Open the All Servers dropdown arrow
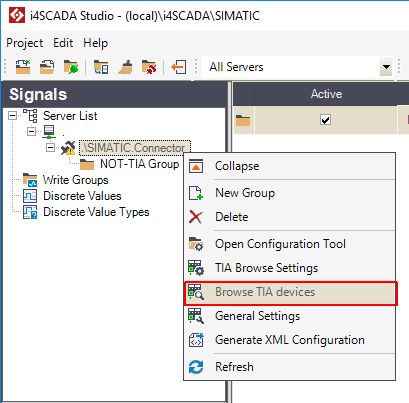The image size is (409, 403). tap(386, 67)
